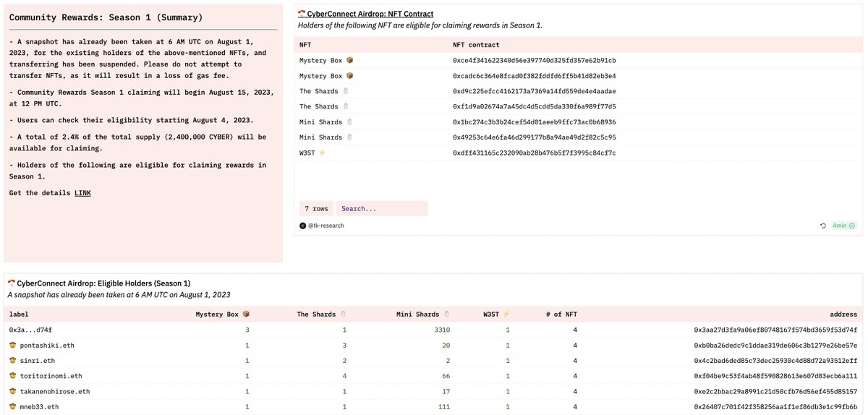Image resolution: width=868 pixels, height=415 pixels.
Task: Click the parachute icon beside NFT Contract title
Action: point(302,14)
